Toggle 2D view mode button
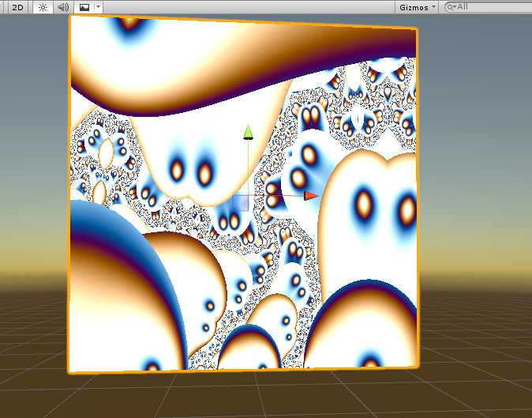 18,6
